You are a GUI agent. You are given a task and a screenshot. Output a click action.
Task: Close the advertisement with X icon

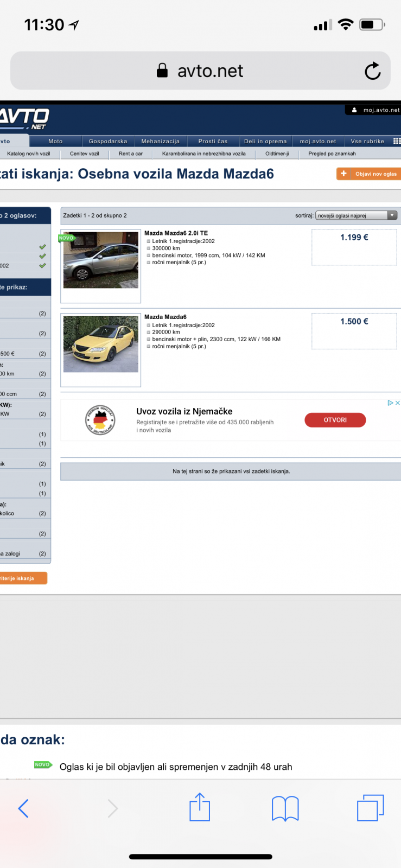click(x=398, y=403)
